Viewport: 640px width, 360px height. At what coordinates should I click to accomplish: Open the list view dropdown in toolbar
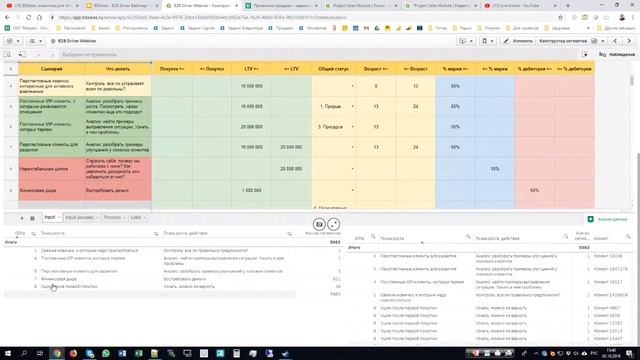coord(36,41)
